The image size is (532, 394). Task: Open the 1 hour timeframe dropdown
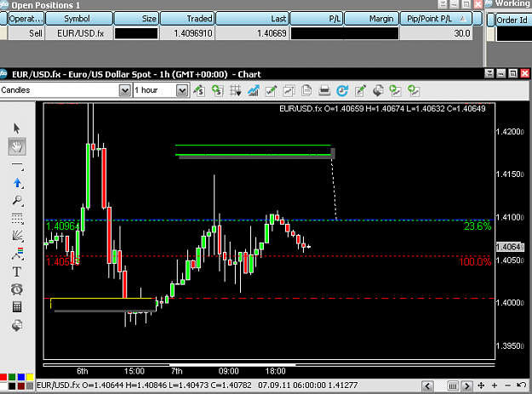[182, 90]
